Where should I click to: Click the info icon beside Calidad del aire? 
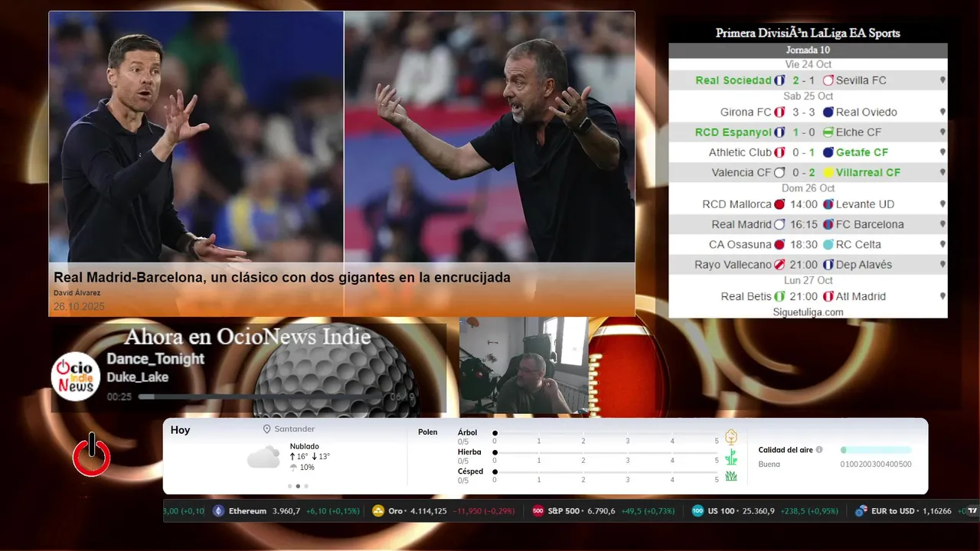click(819, 450)
